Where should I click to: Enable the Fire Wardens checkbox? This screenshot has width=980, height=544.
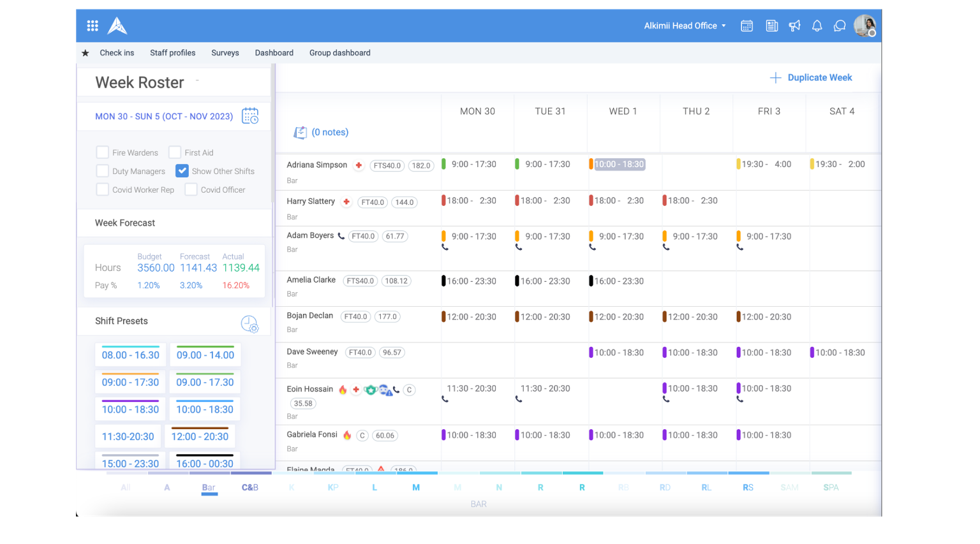pyautogui.click(x=102, y=152)
